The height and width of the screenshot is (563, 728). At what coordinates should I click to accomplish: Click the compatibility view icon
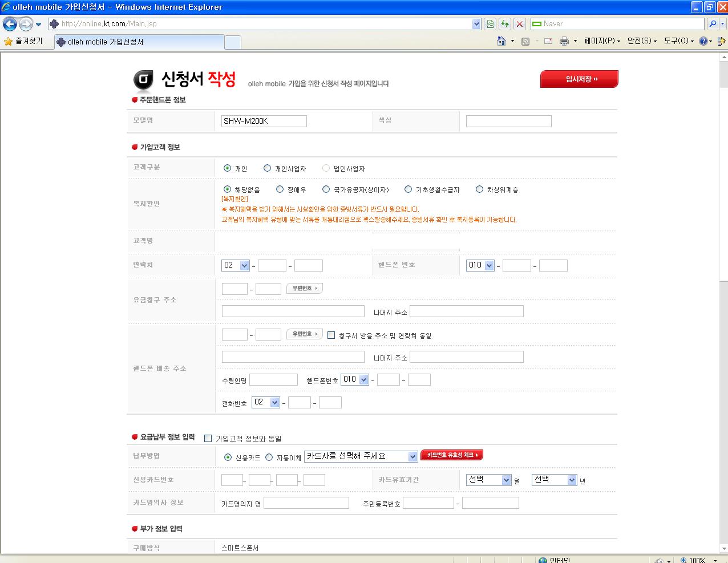click(490, 24)
